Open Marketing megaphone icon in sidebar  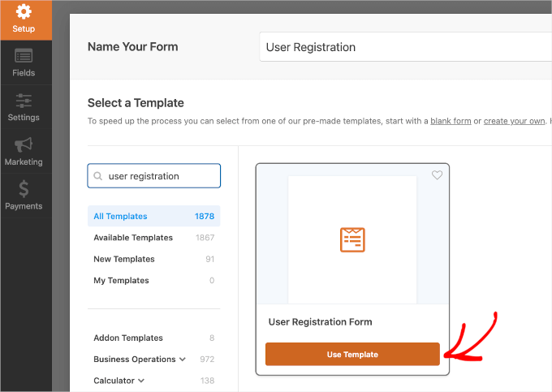[24, 145]
